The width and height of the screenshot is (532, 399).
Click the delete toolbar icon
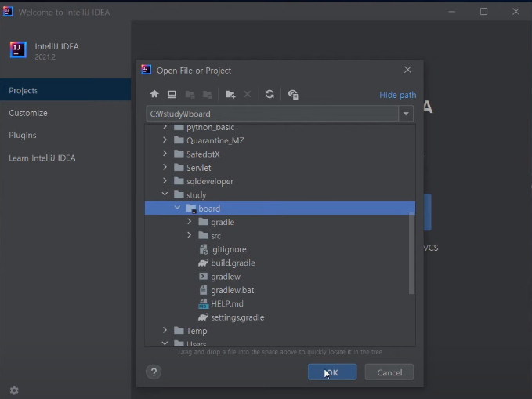click(248, 94)
